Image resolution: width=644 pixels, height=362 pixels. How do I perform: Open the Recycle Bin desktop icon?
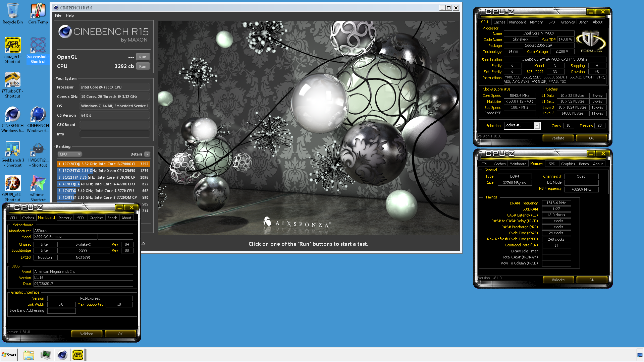(x=13, y=14)
